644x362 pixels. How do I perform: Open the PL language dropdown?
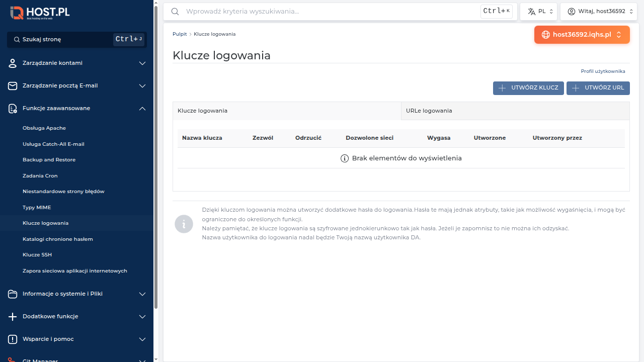[x=539, y=11]
